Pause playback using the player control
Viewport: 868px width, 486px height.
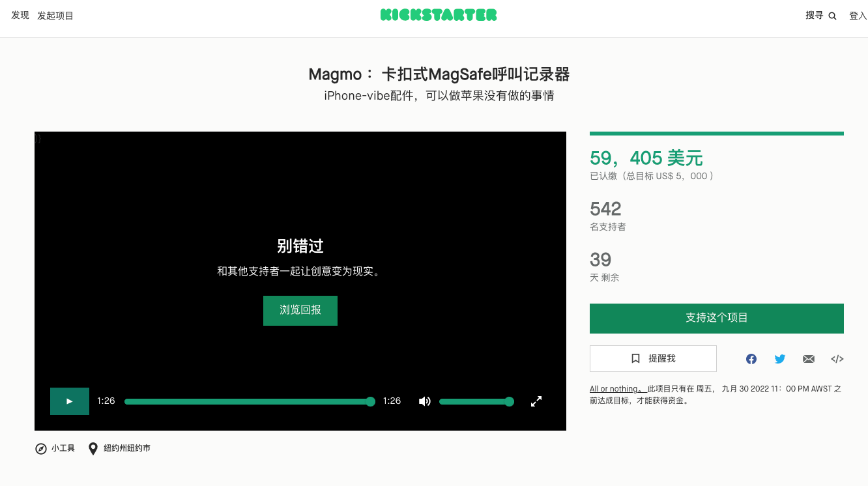(69, 401)
